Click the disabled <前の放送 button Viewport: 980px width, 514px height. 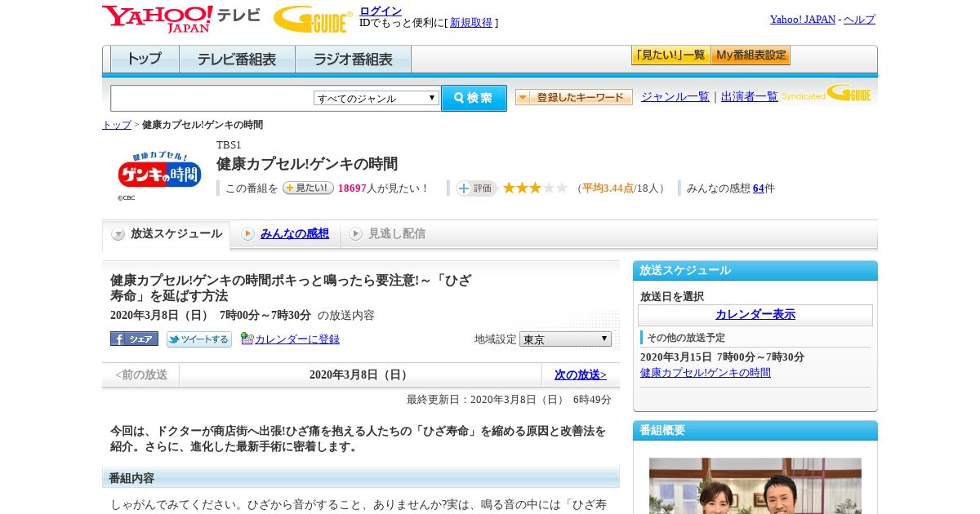pyautogui.click(x=141, y=375)
